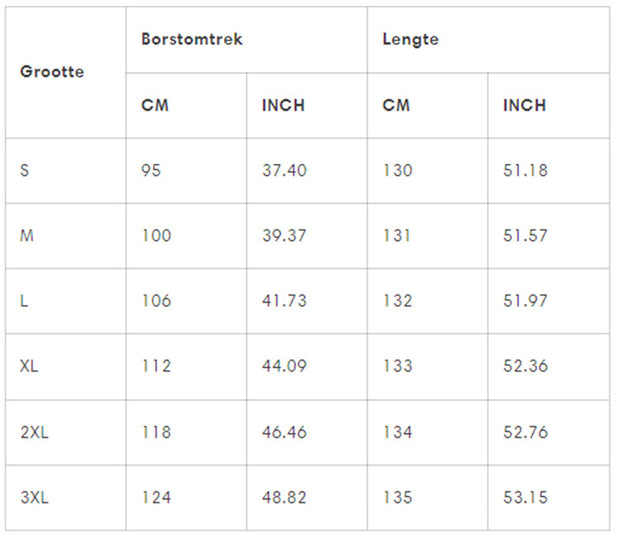This screenshot has height=537, width=620.
Task: Select the Borstomtrek header cell
Action: point(192,40)
